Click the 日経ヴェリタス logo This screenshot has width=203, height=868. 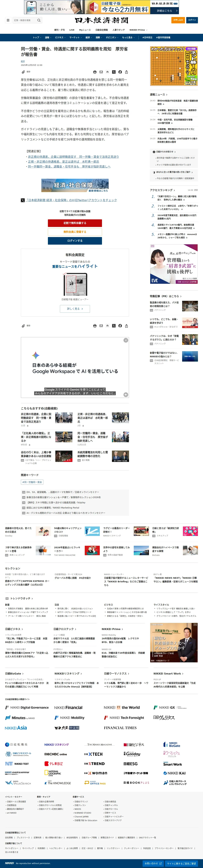tap(164, 718)
